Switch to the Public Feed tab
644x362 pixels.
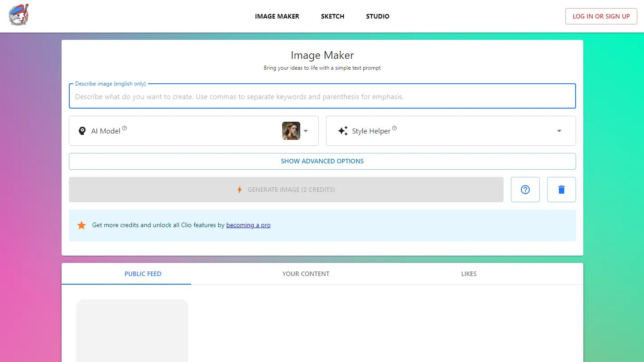[x=143, y=274]
